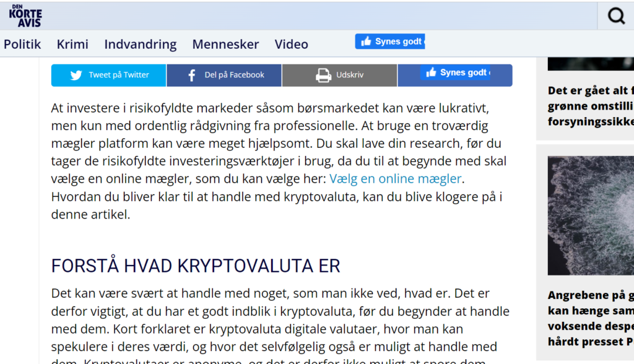Viewport: 634px width, 364px height.
Task: Click the Udskriv print button
Action: pyautogui.click(x=340, y=76)
